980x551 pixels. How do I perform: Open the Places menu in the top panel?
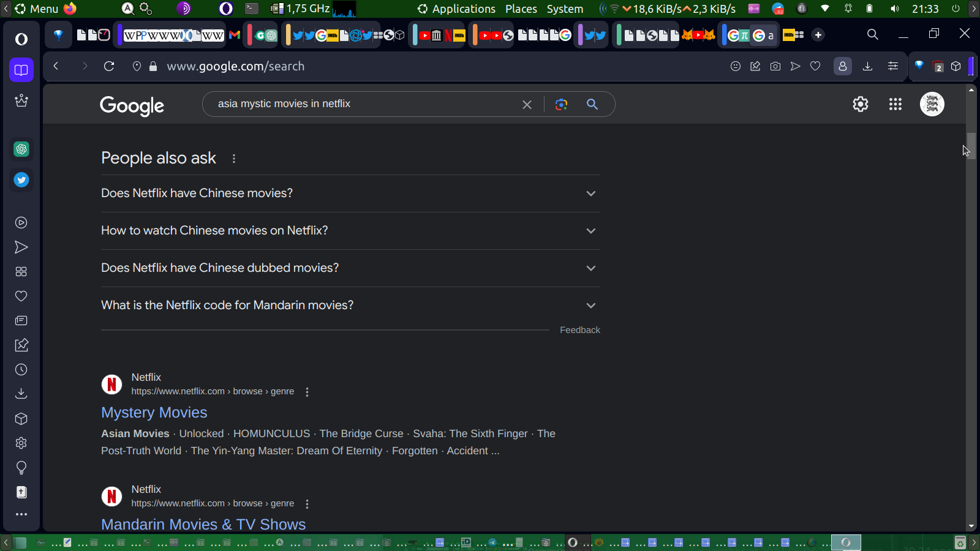521,9
